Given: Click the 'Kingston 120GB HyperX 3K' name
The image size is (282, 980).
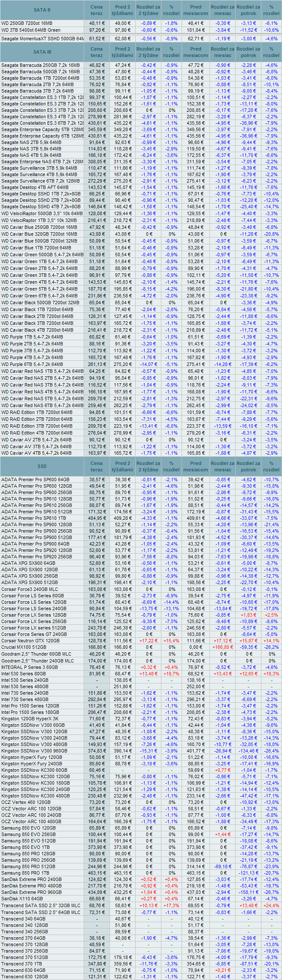Looking at the screenshot, I should point(30,719).
